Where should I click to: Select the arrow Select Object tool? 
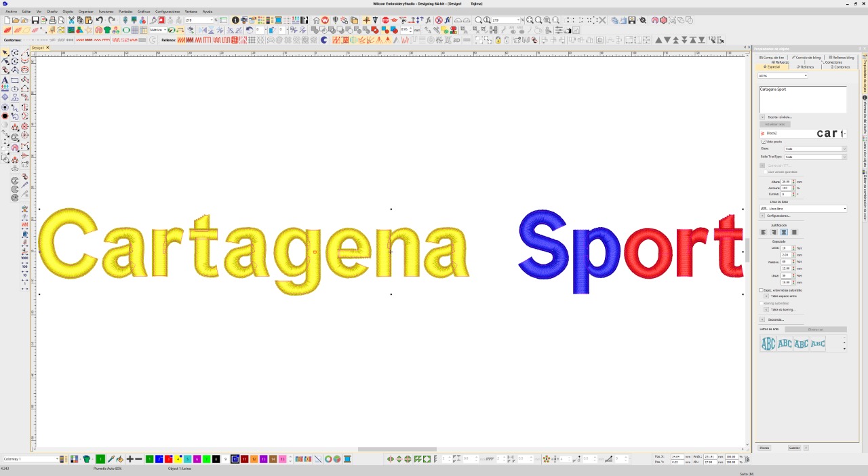[5, 53]
